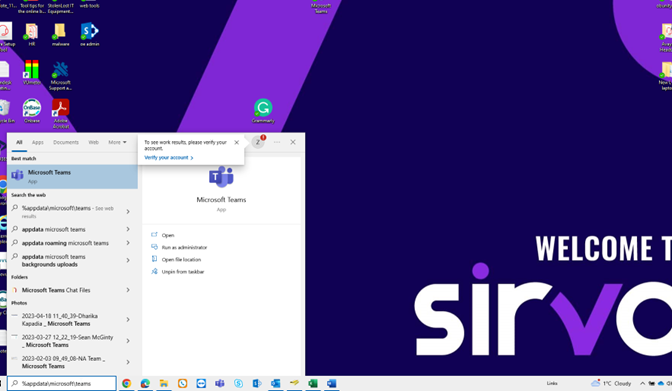Expand arrow for 2023-04-18 Dharika Kapadia photo
The image size is (672, 391).
pos(128,319)
